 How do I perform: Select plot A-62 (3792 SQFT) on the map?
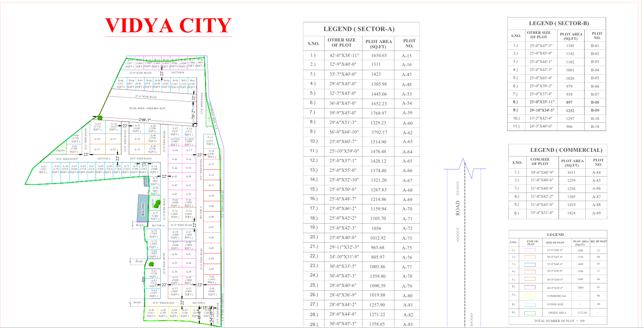tap(43, 169)
